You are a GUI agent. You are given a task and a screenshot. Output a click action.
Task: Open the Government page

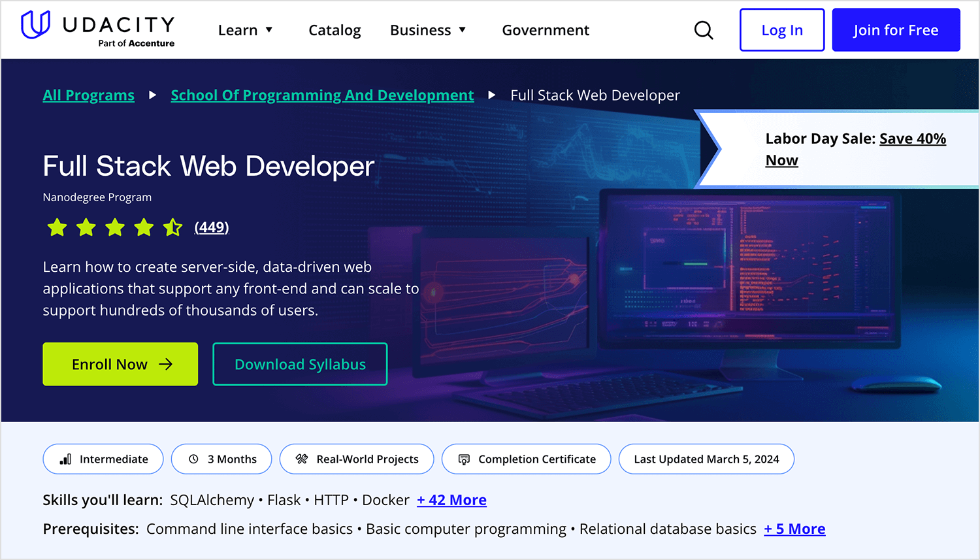(x=546, y=30)
